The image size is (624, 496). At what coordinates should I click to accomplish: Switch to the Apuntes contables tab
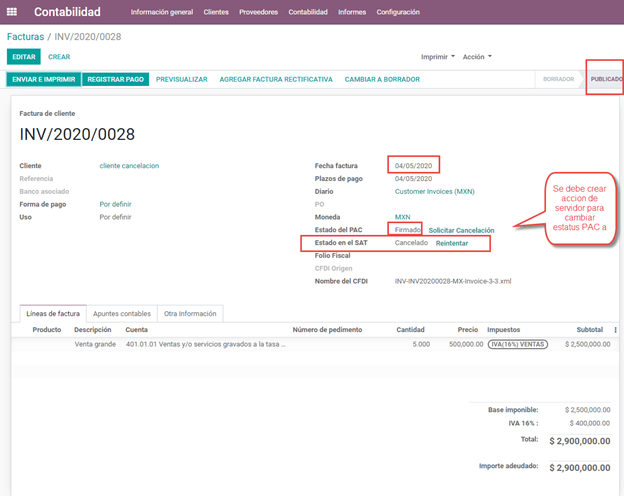(120, 313)
